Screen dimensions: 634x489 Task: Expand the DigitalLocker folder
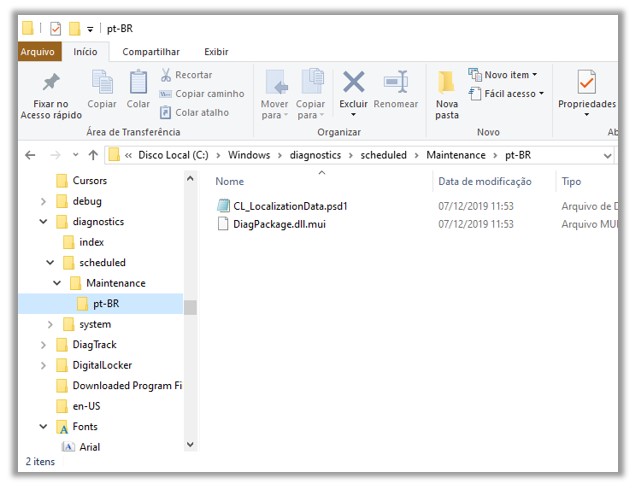point(43,365)
